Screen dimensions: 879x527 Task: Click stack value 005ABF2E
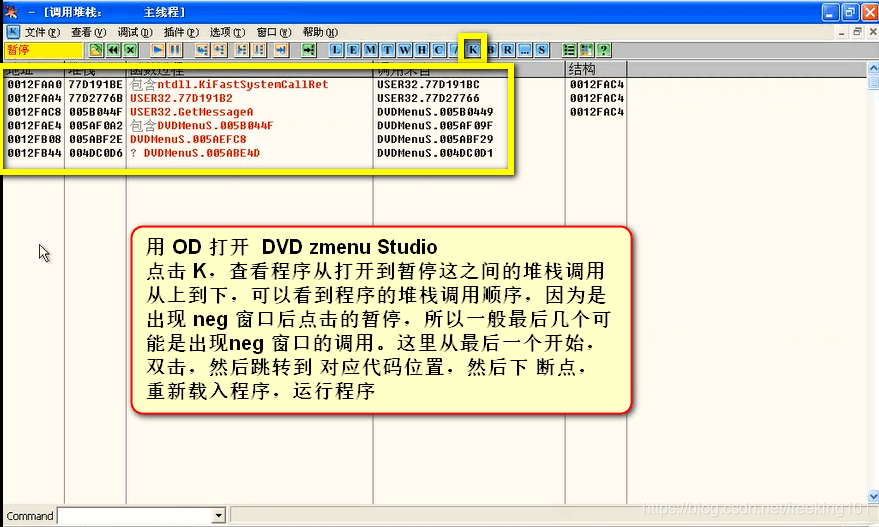[96, 139]
